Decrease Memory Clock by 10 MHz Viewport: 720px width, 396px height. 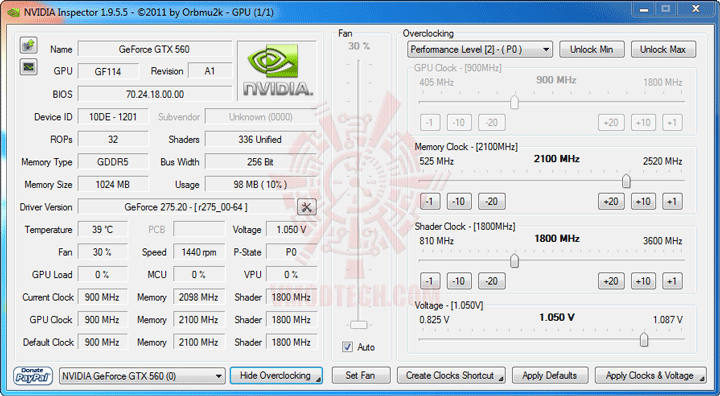pyautogui.click(x=459, y=201)
